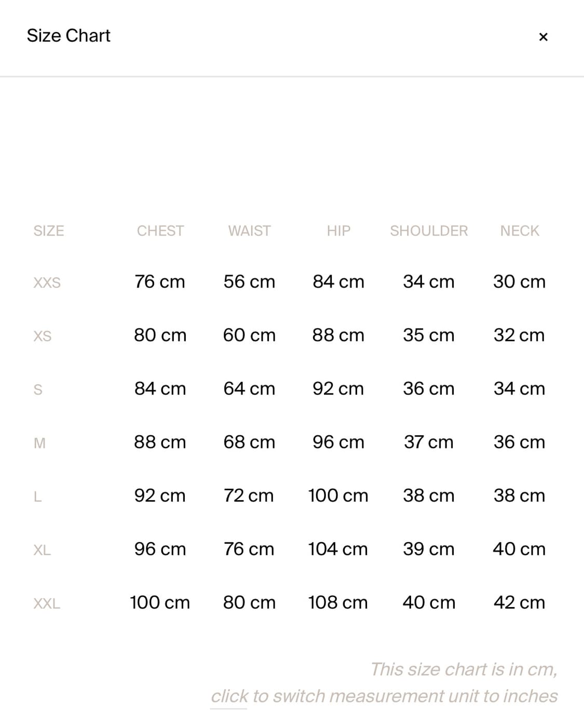Click the 104 cm hip value for XL

pyautogui.click(x=338, y=549)
